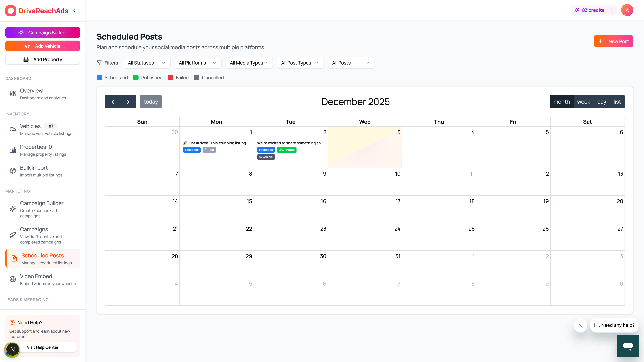This screenshot has width=644, height=362.
Task: Expand the All Media Types dropdown
Action: point(249,63)
